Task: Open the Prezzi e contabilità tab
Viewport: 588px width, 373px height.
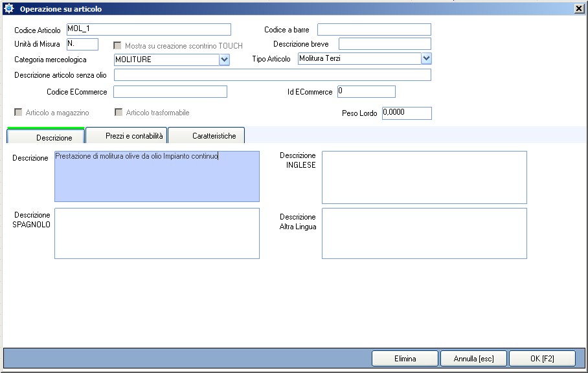Action: coord(127,135)
